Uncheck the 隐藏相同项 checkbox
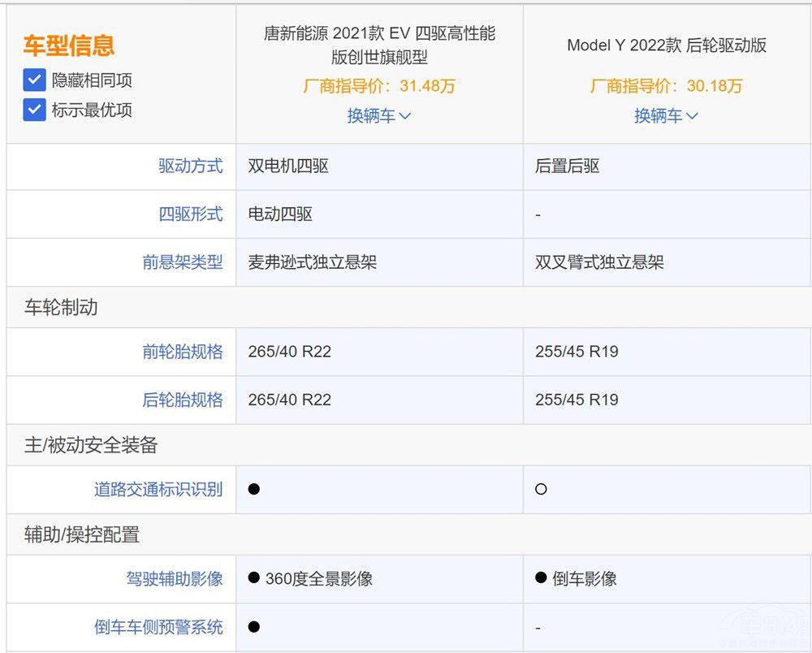The height and width of the screenshot is (653, 812). click(34, 80)
